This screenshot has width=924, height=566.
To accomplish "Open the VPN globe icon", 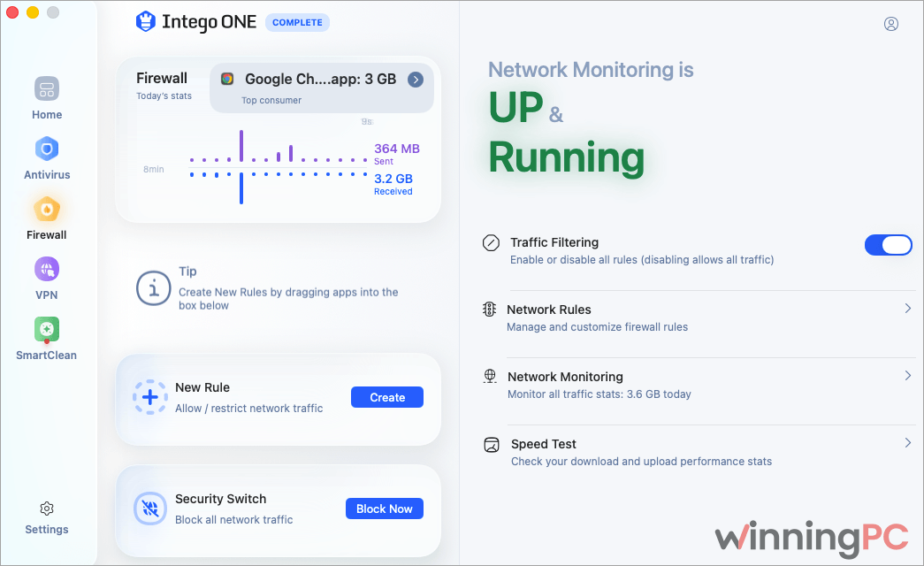I will pos(47,270).
